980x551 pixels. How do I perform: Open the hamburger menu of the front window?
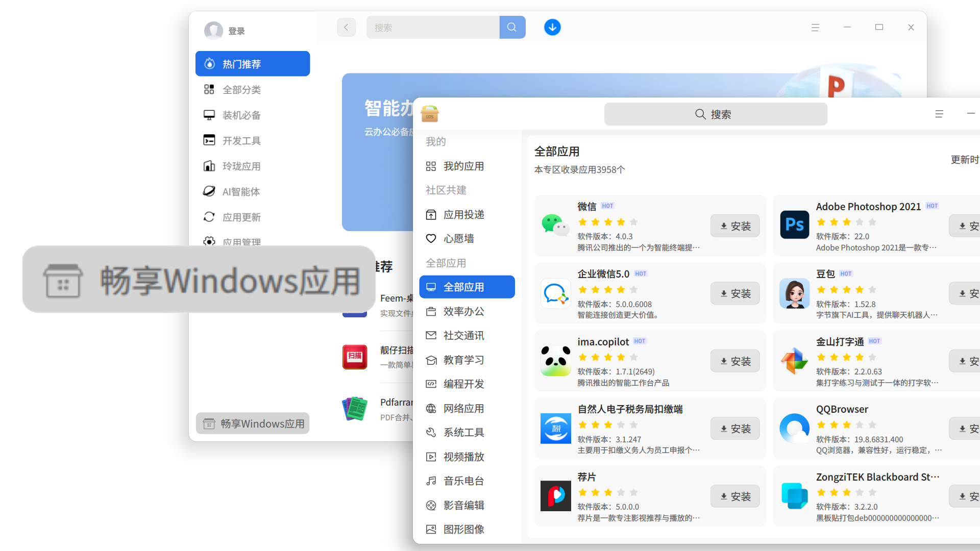[939, 114]
